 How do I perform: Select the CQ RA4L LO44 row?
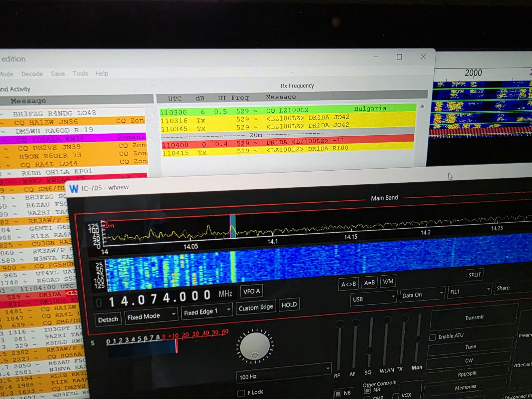click(x=74, y=164)
